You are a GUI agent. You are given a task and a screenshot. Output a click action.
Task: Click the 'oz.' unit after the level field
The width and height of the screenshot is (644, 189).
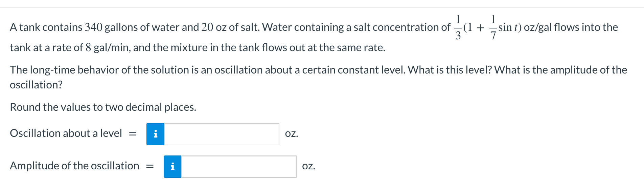[292, 133]
